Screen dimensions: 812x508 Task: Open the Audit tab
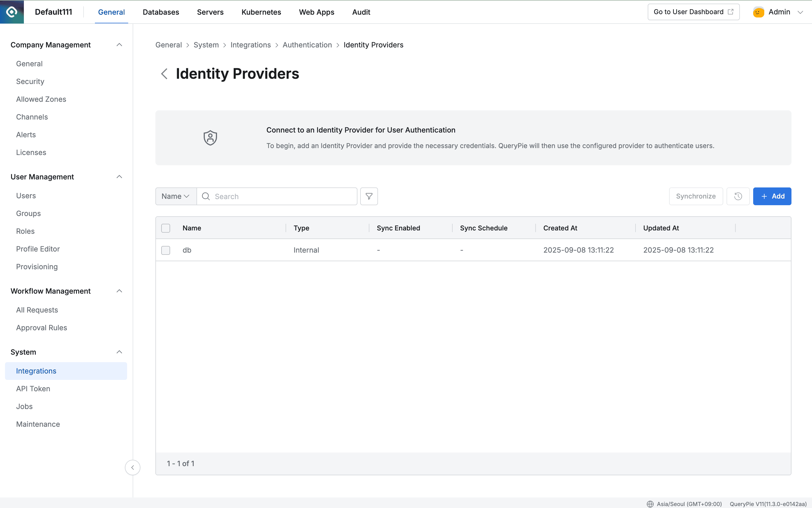pyautogui.click(x=361, y=12)
